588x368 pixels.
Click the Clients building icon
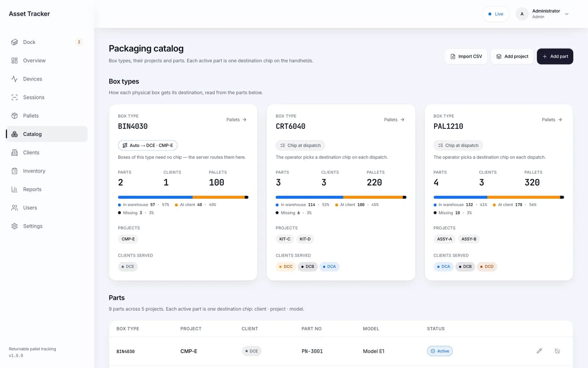click(14, 152)
